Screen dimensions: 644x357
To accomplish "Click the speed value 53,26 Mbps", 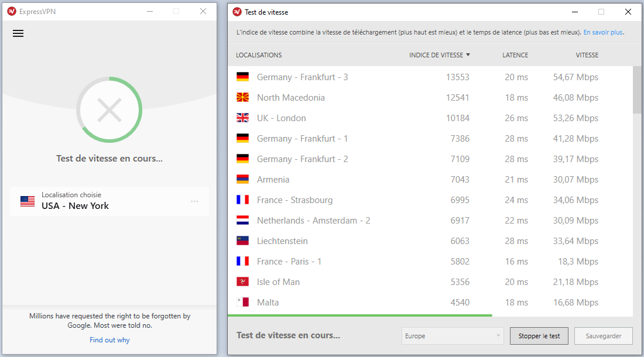I will point(576,118).
